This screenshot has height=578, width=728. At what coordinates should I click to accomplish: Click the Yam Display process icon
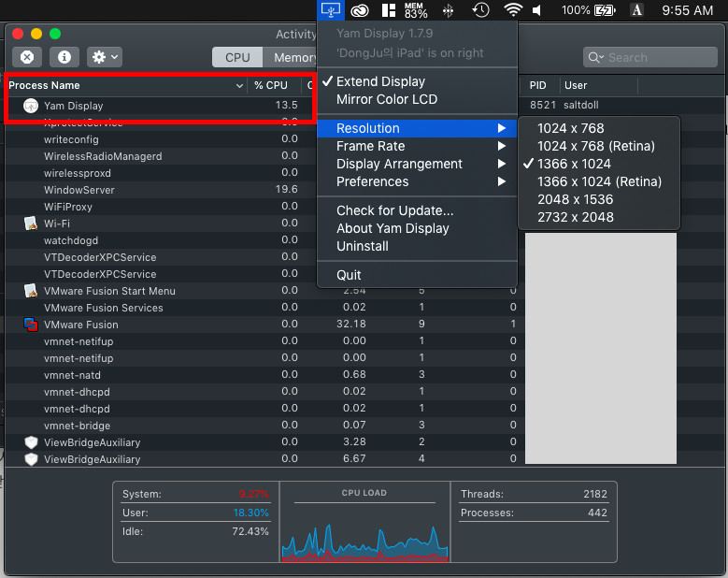(31, 106)
